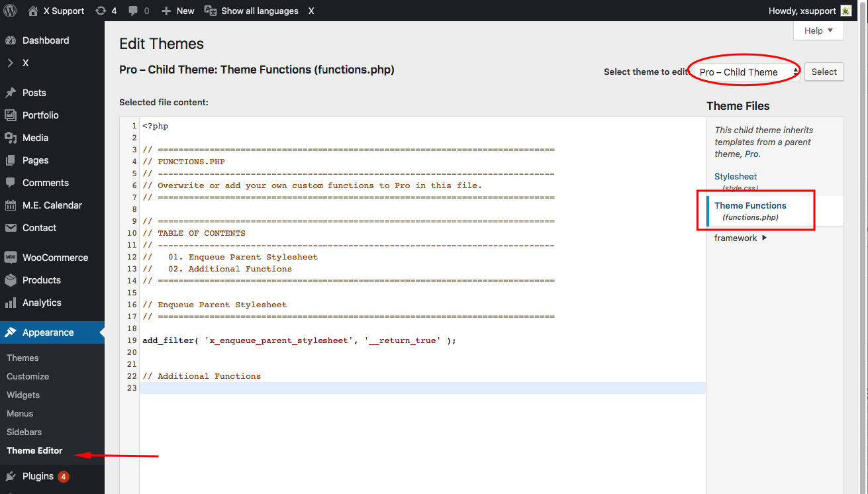868x494 pixels.
Task: Click the Plugins plug icon
Action: pyautogui.click(x=11, y=476)
